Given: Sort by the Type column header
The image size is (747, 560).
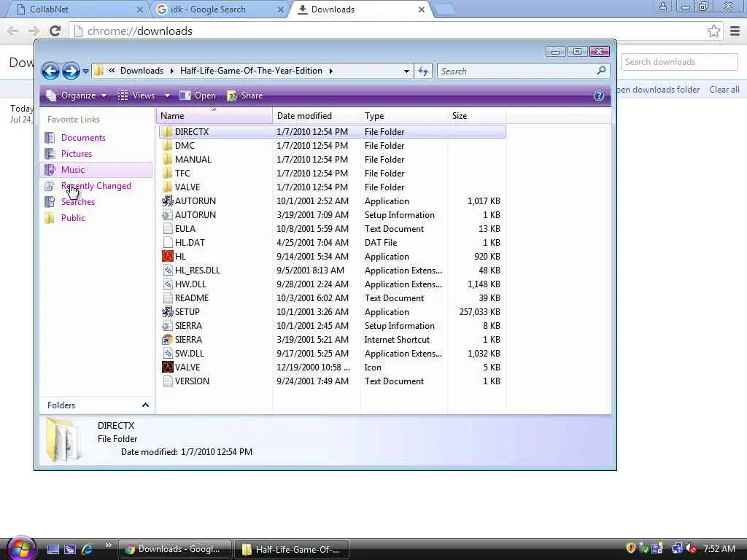Looking at the screenshot, I should (x=404, y=116).
